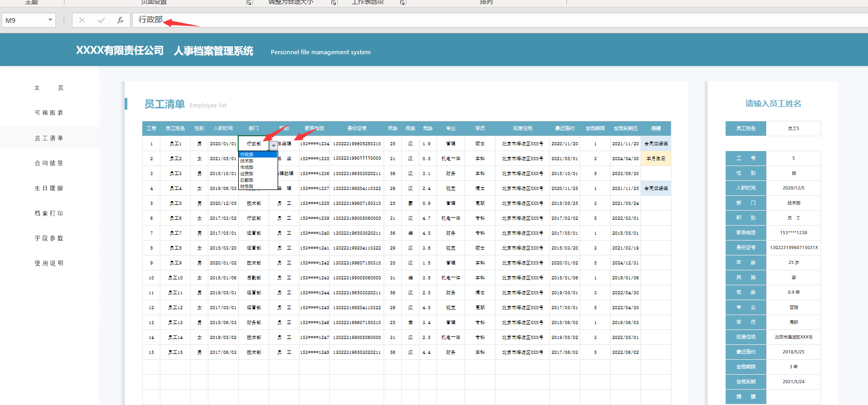The image size is (868, 405).
Task: Select 后勤部 department cell for 员工10
Action: (x=254, y=278)
